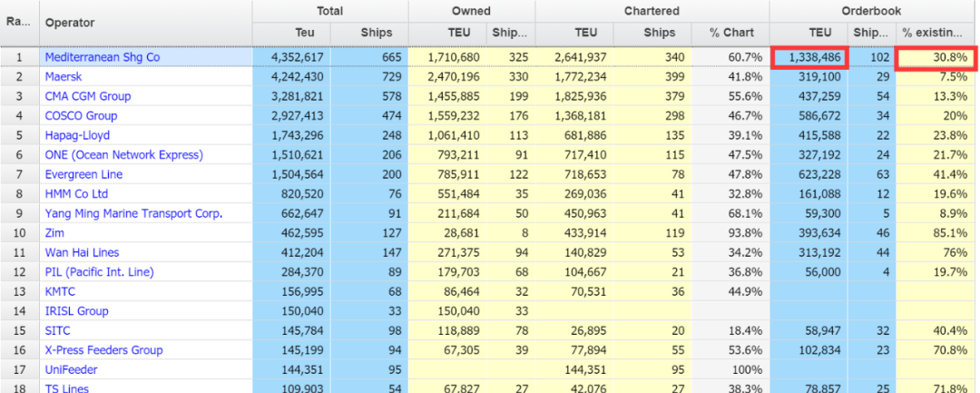Click ONE (Ocean Network Express) link
The width and height of the screenshot is (980, 393).
(123, 155)
